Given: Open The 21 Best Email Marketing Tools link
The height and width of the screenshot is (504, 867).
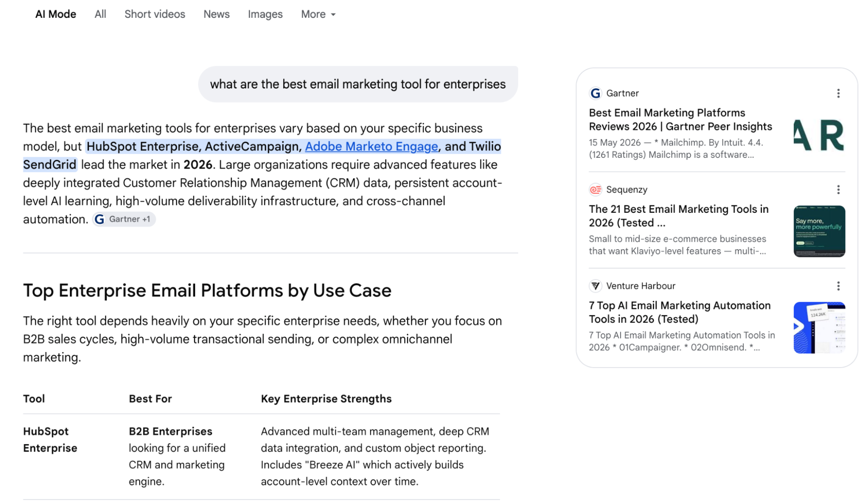Looking at the screenshot, I should tap(679, 216).
